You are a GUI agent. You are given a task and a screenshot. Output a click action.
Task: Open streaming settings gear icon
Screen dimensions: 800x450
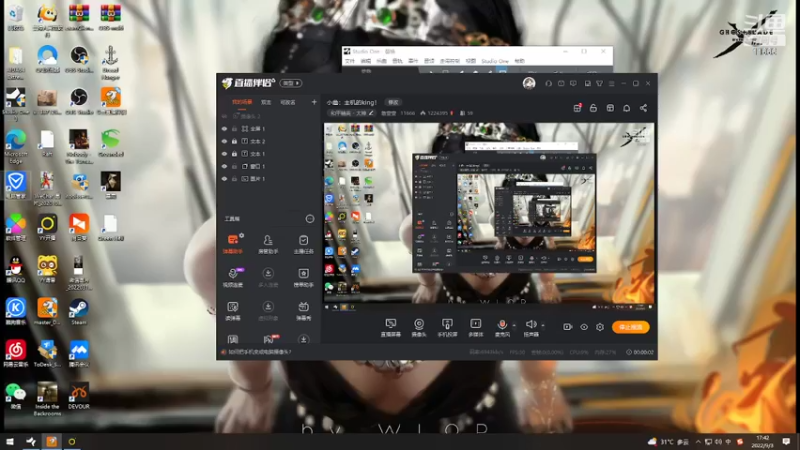pyautogui.click(x=600, y=327)
